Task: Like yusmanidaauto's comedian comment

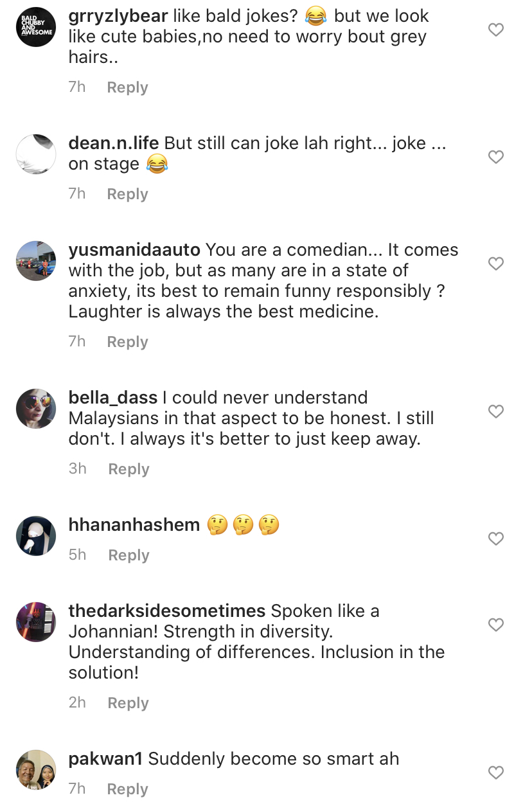Action: [496, 263]
